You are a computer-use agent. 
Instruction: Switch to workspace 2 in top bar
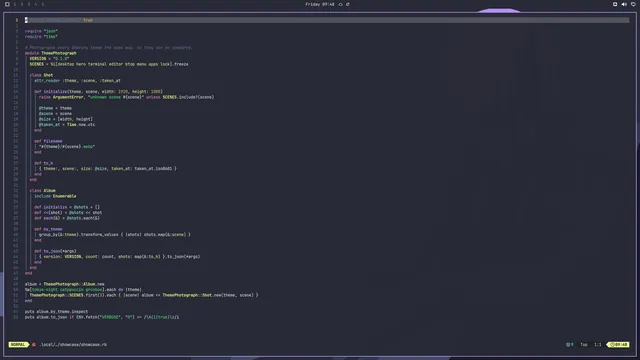point(22,4)
